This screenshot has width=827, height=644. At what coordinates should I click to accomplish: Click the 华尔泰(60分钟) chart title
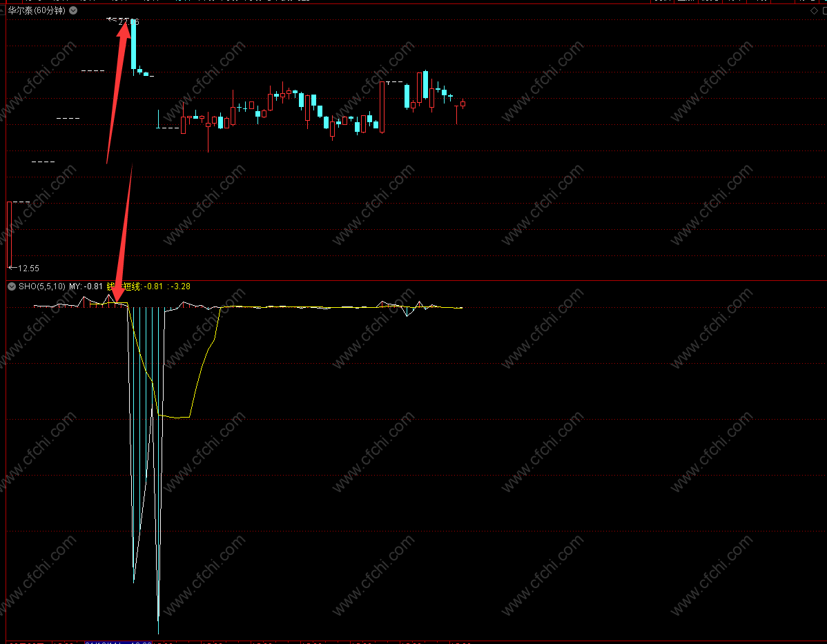coord(37,10)
